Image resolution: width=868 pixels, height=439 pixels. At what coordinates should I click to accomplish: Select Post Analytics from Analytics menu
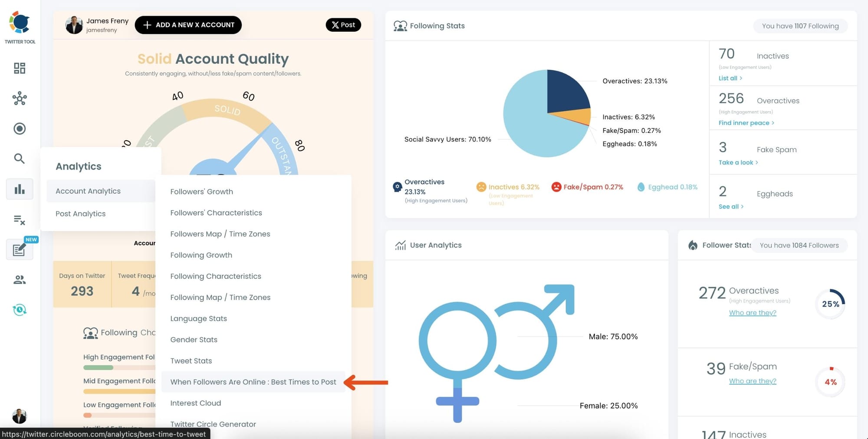(x=80, y=213)
